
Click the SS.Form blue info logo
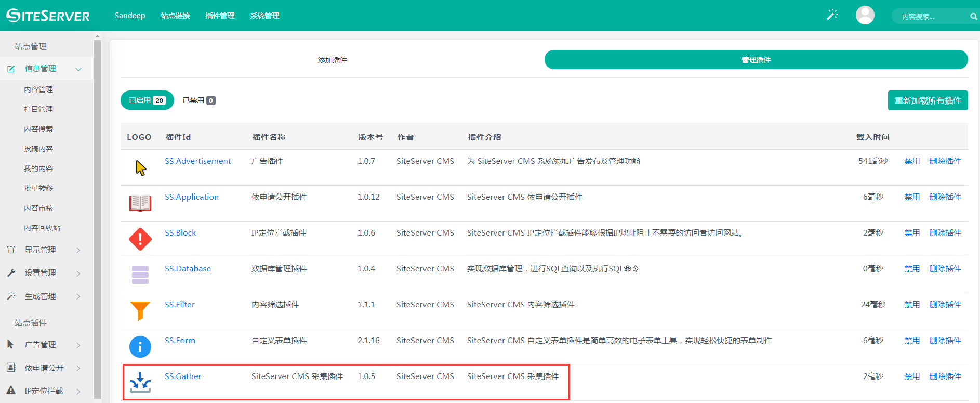[x=140, y=347]
